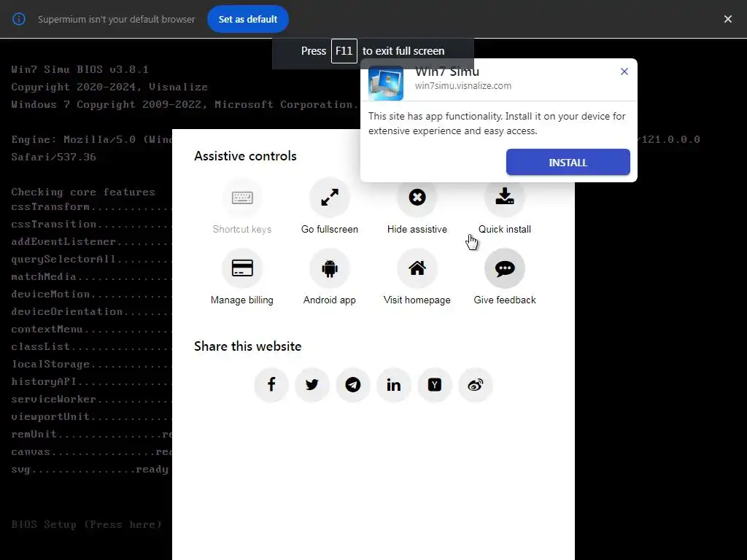Image resolution: width=747 pixels, height=560 pixels.
Task: Click the 'Assistive controls' heading
Action: (x=245, y=156)
